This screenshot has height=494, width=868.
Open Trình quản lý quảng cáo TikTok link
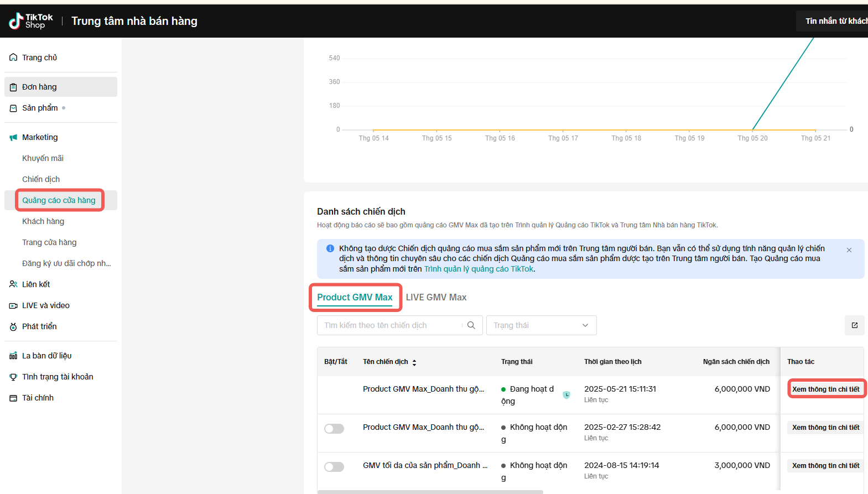tap(479, 269)
